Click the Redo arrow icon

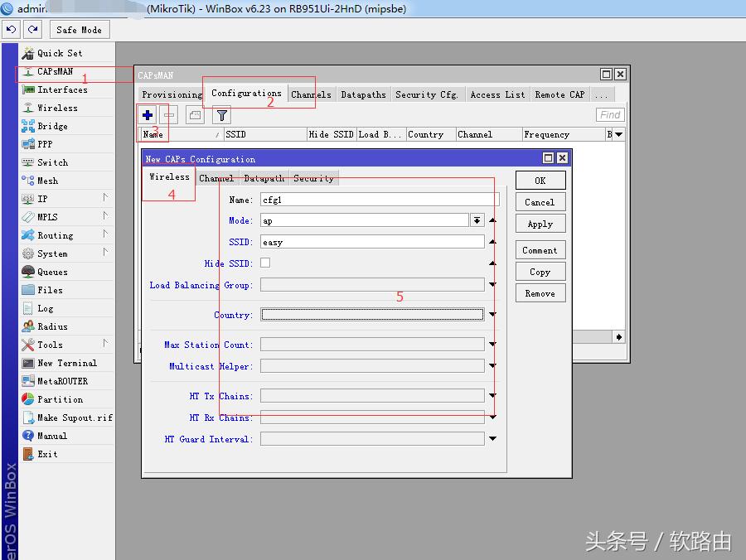33,30
